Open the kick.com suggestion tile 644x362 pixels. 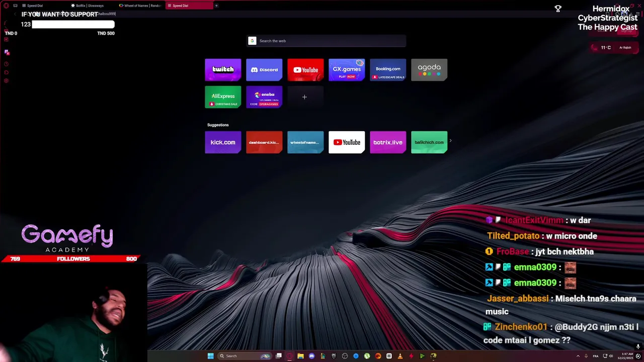point(223,142)
